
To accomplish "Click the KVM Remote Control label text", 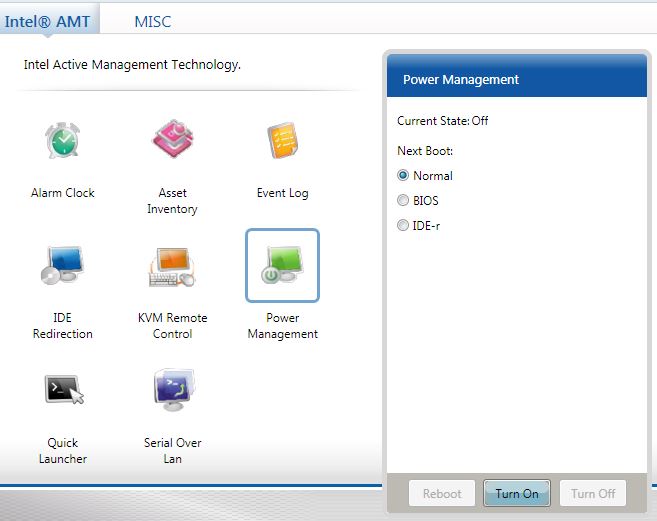I will point(173,326).
